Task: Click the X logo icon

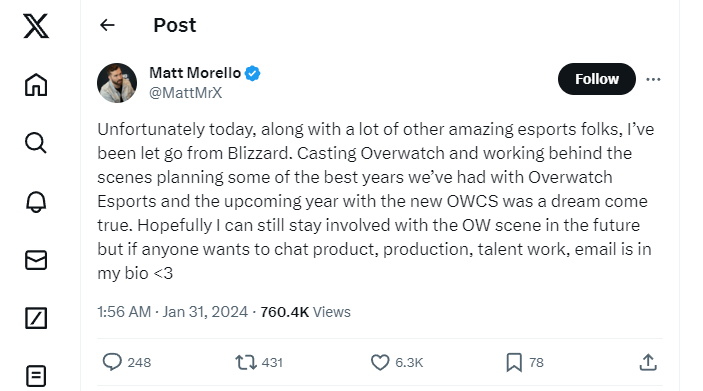Action: click(36, 26)
